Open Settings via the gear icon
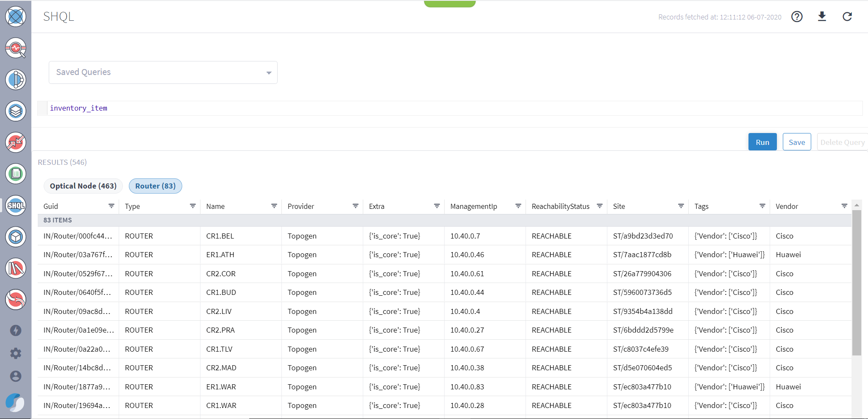The height and width of the screenshot is (419, 868). click(15, 353)
